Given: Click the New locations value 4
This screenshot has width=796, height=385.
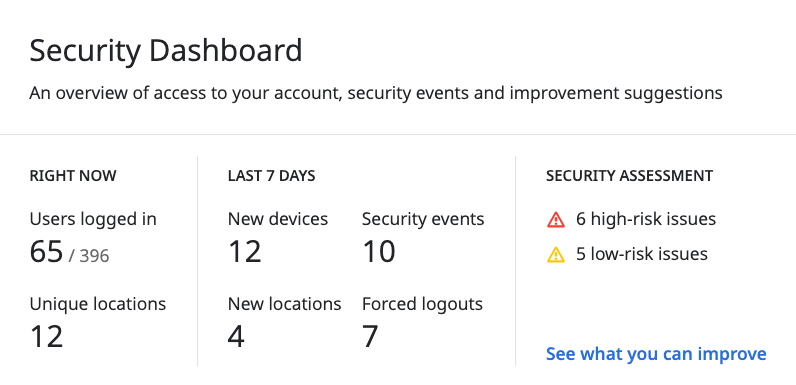Looking at the screenshot, I should coord(236,336).
